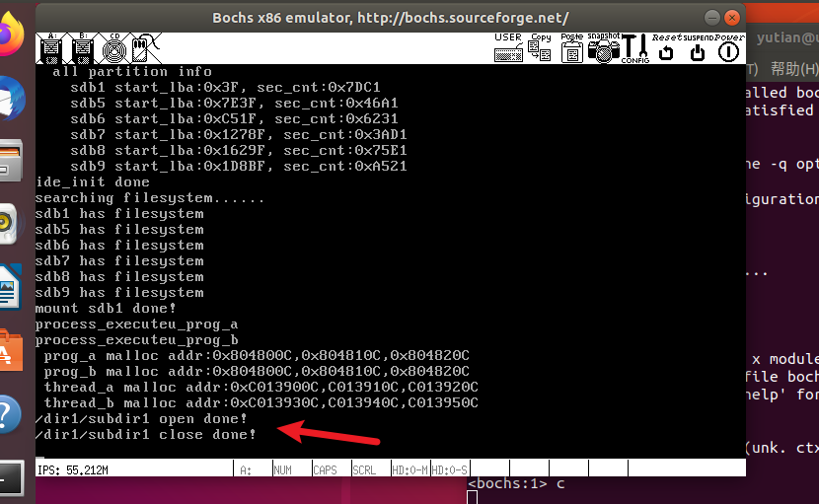Open Ubuntu Software from the dock

coord(10,349)
